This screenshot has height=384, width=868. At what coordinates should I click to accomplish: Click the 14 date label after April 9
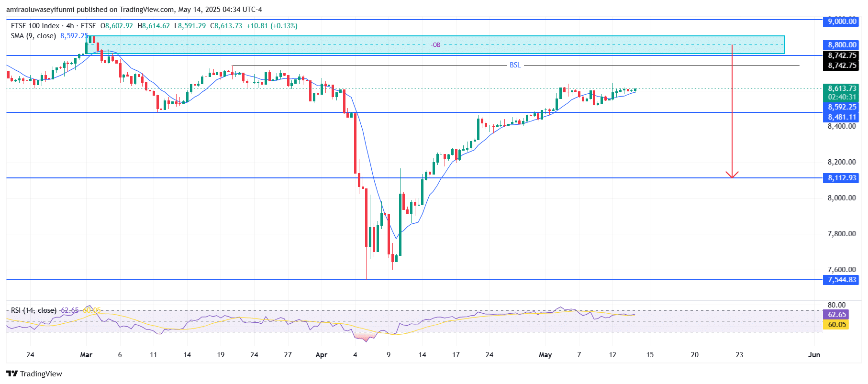(422, 355)
